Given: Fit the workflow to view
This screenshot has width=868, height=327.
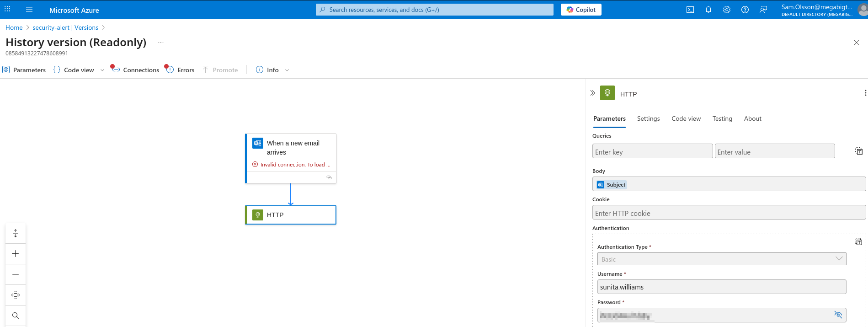Looking at the screenshot, I should pos(16,295).
